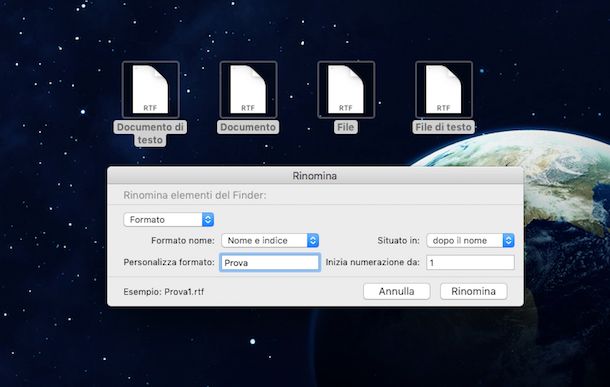Image resolution: width=610 pixels, height=387 pixels.
Task: Click the 'Rinomina elementi del Finder:' heading
Action: click(195, 195)
